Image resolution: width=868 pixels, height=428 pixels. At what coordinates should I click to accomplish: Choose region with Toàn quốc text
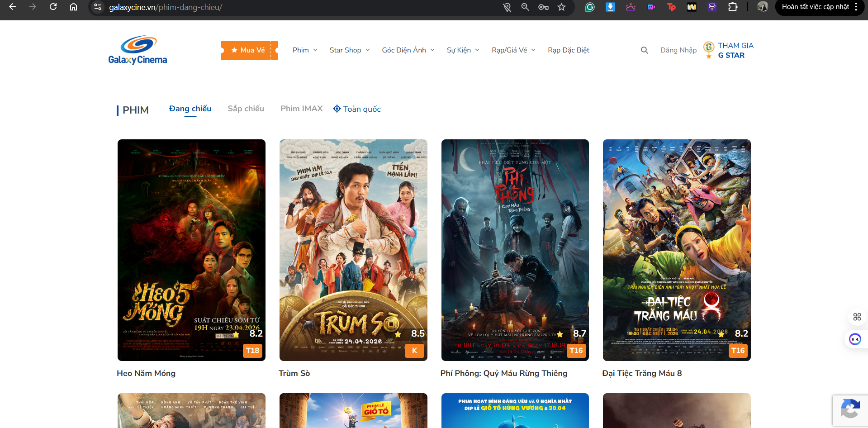pyautogui.click(x=362, y=109)
